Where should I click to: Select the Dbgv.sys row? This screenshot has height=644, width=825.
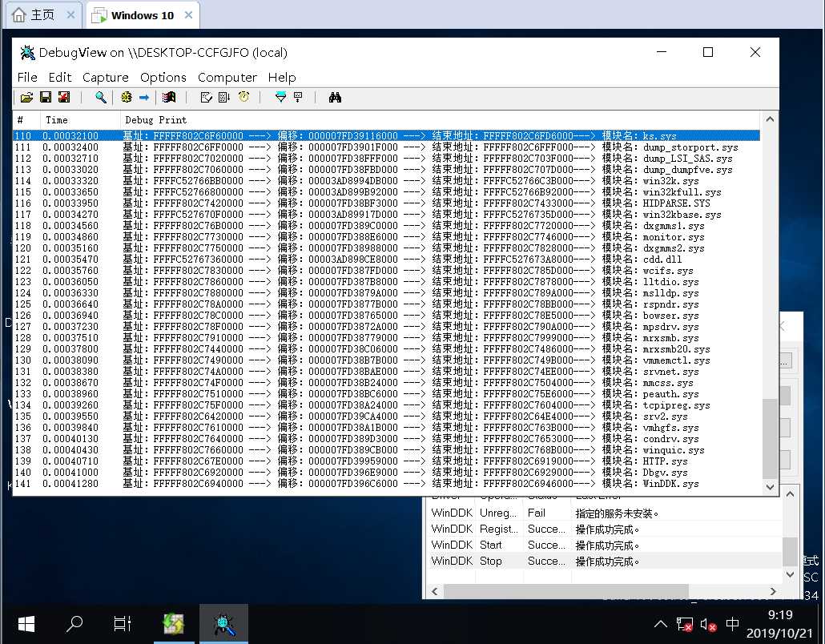[x=386, y=473]
